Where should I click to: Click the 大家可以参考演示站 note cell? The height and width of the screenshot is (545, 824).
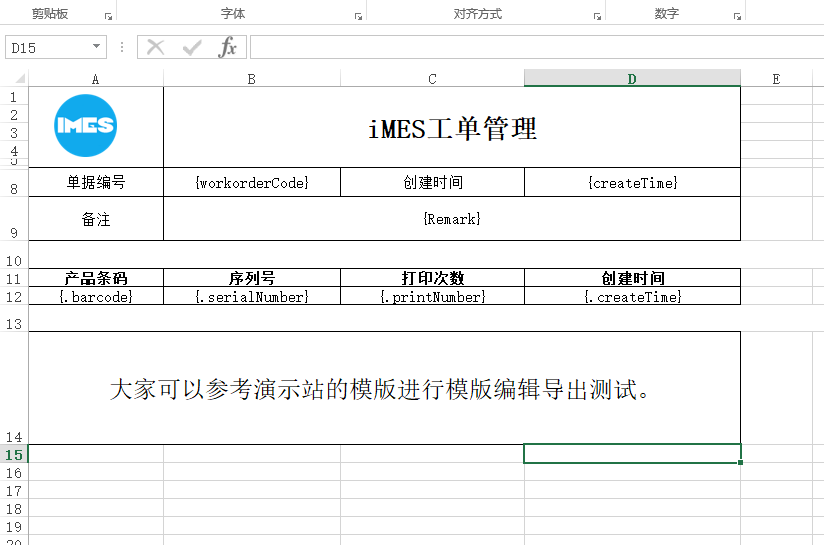pos(385,388)
